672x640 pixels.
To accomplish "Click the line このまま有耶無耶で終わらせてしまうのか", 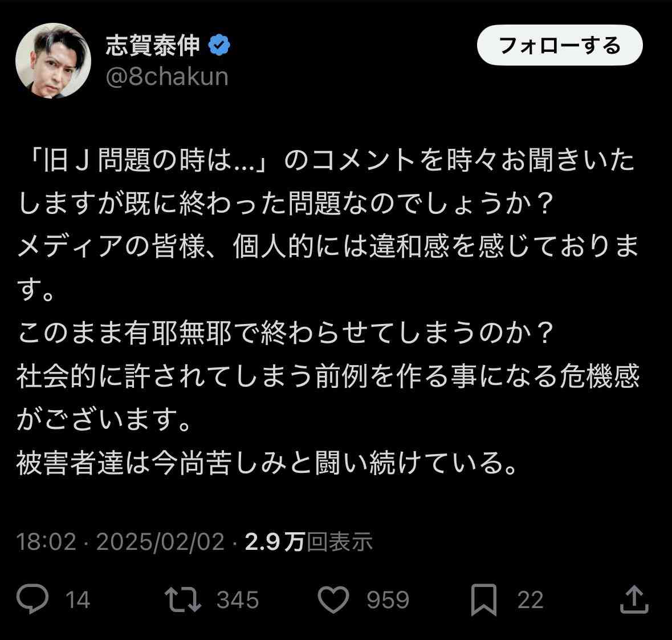I will tap(286, 333).
